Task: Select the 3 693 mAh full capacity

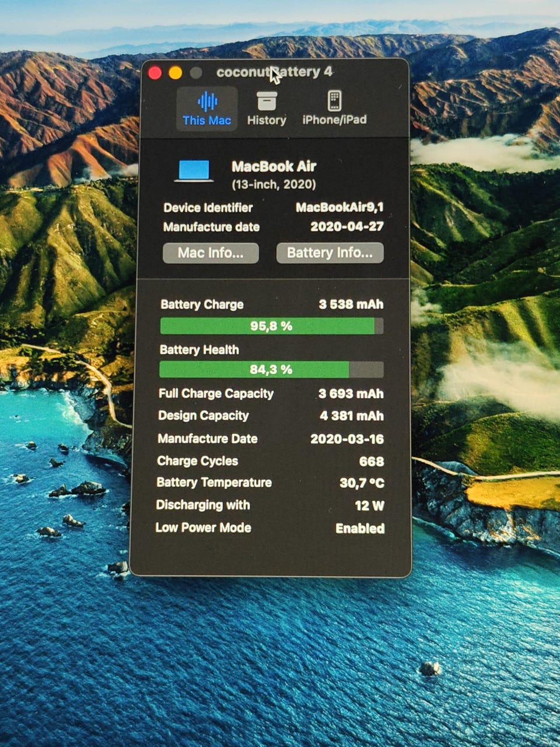Action: point(351,394)
